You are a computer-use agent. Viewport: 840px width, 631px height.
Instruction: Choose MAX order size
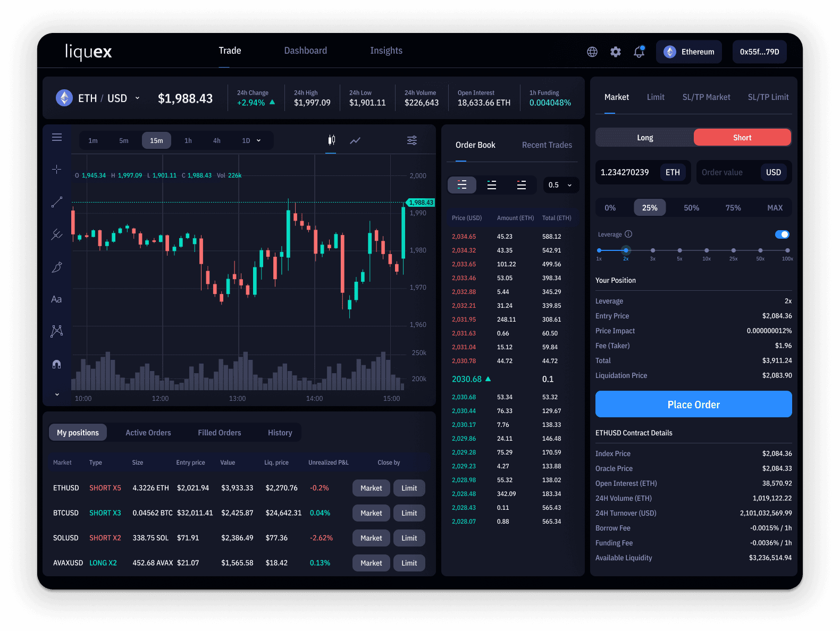[x=775, y=208]
